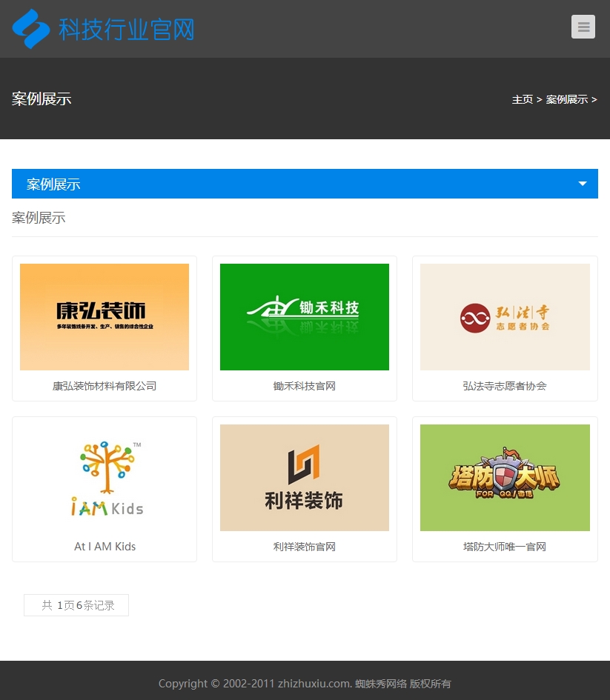Image resolution: width=610 pixels, height=700 pixels.
Task: Open the green 锄禾科技 logo thumbnail
Action: [x=305, y=317]
